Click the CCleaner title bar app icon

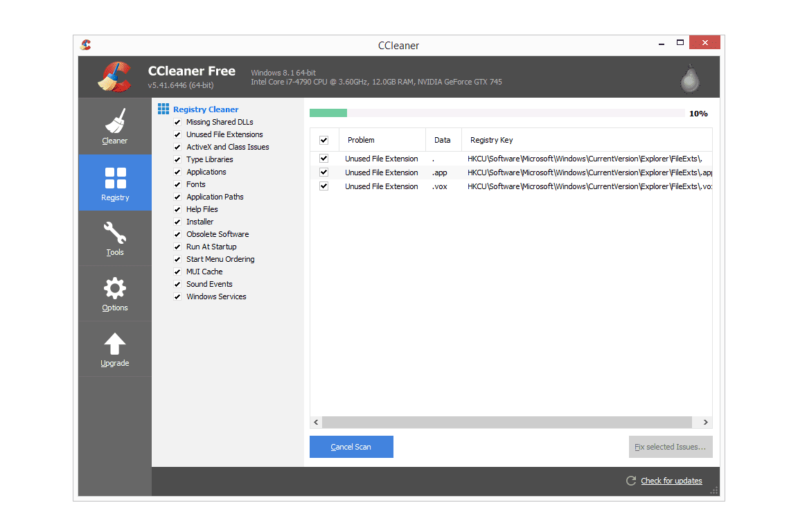(86, 45)
